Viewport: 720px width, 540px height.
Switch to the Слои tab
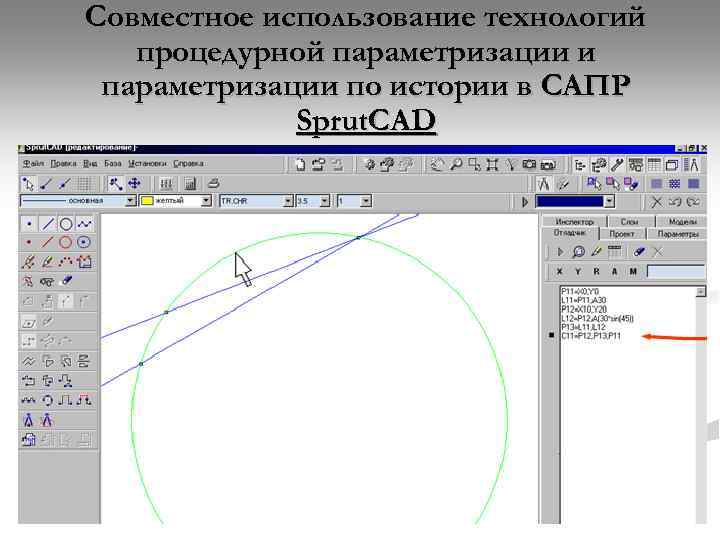pyautogui.click(x=630, y=221)
